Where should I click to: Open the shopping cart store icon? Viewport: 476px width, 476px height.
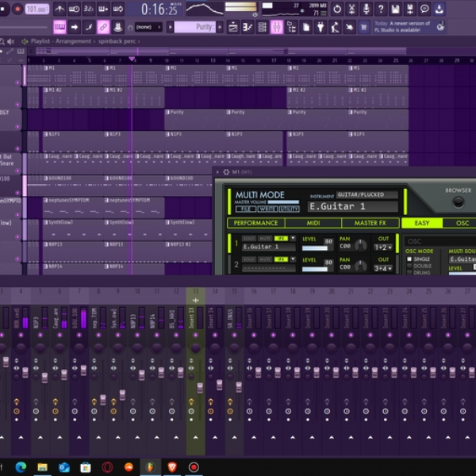[363, 27]
